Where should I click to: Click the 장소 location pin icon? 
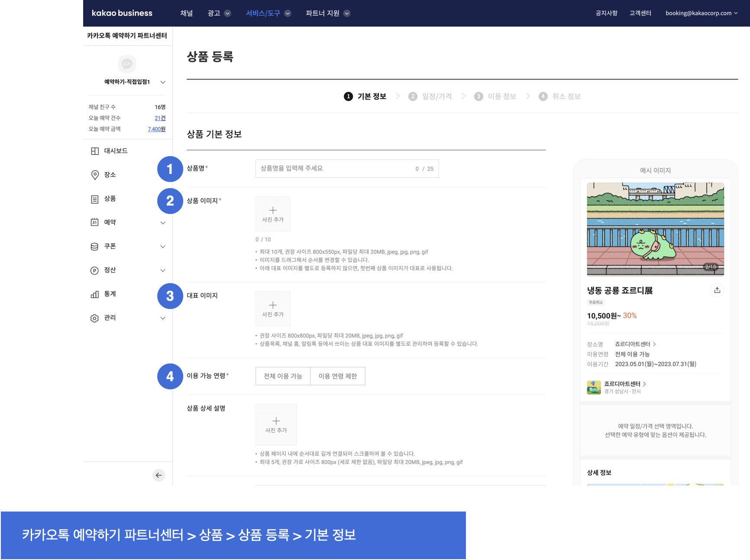(95, 175)
